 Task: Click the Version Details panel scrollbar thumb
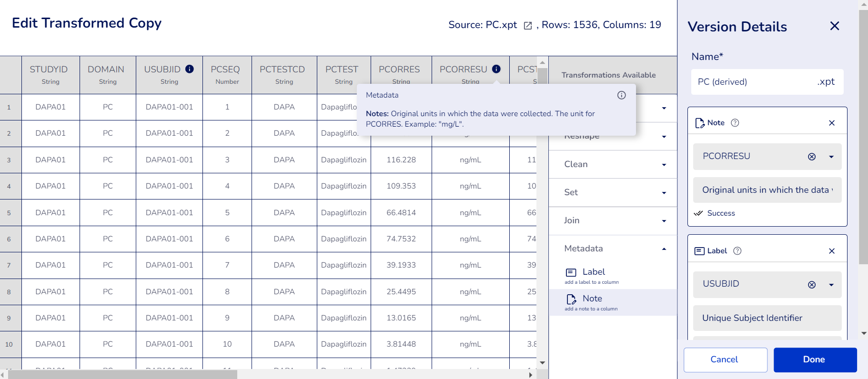coord(863,137)
